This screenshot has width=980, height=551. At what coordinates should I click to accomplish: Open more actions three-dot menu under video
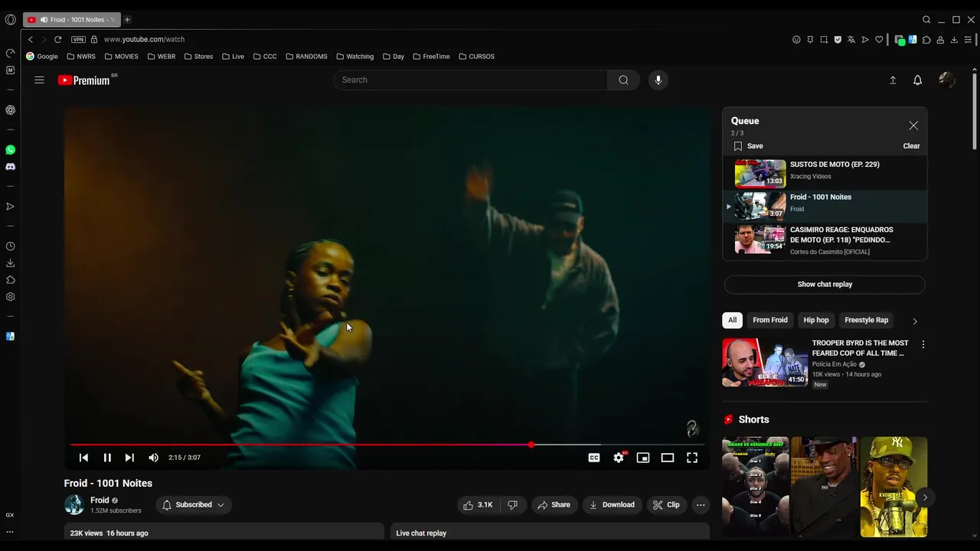click(x=701, y=505)
